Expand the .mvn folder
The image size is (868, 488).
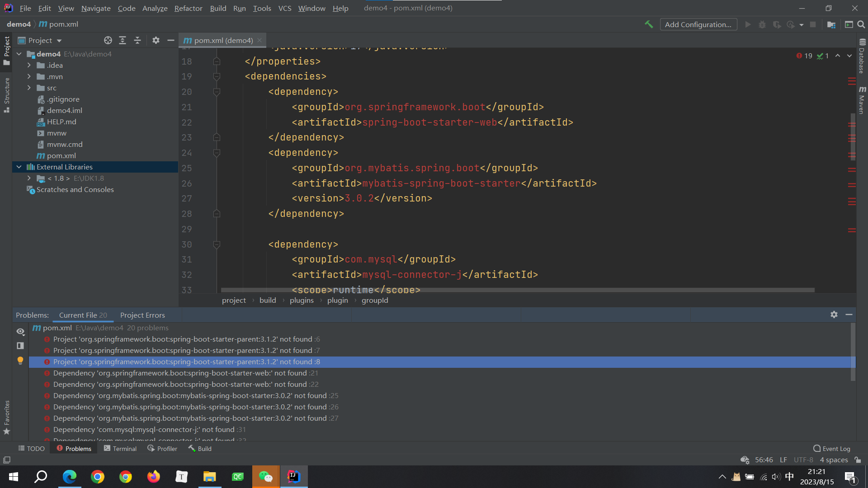pos(29,76)
